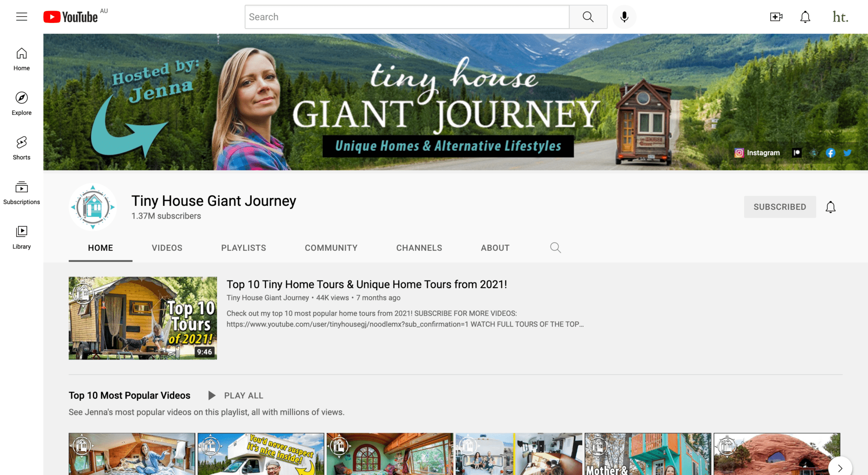Open the Instagram banner link
Screen dimensions: 868x475
pos(757,153)
